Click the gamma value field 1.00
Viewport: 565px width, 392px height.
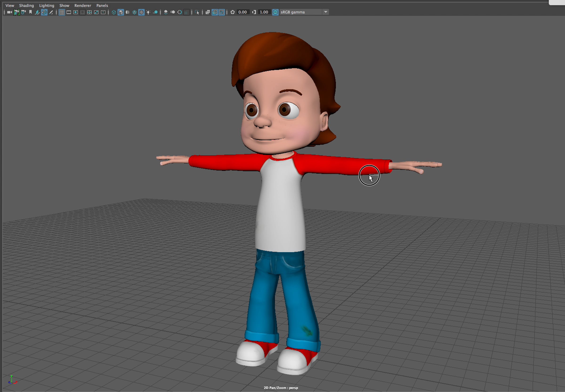point(264,12)
